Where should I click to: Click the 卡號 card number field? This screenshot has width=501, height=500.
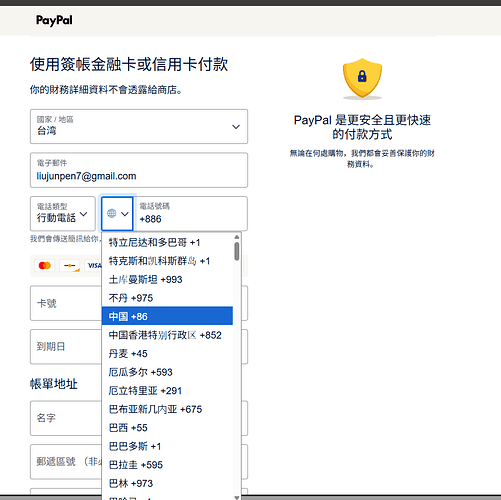tap(66, 303)
